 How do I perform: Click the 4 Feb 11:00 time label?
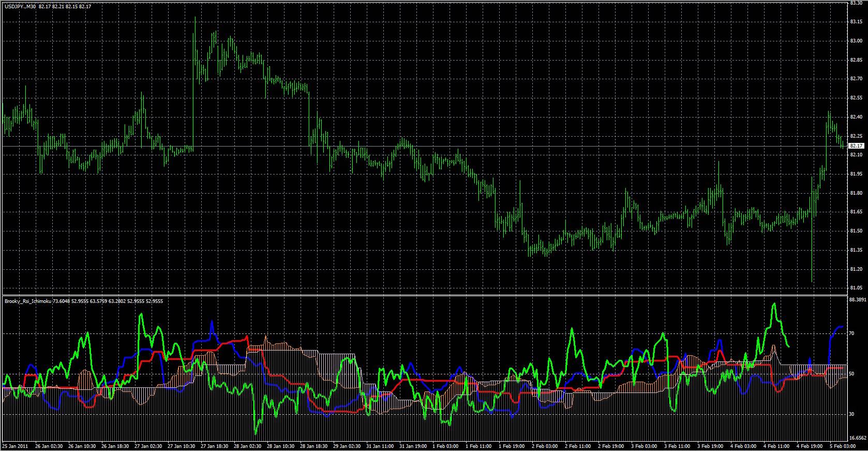pos(777,446)
